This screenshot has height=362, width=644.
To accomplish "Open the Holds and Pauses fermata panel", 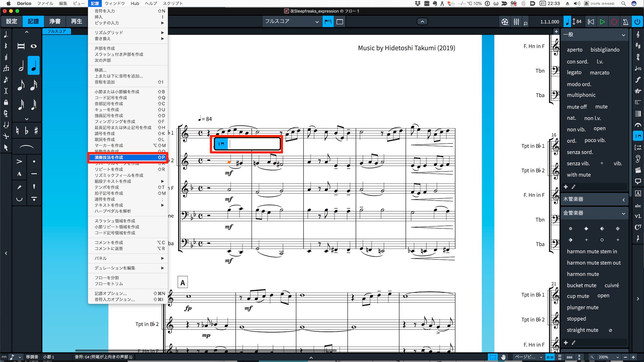I will point(638,125).
